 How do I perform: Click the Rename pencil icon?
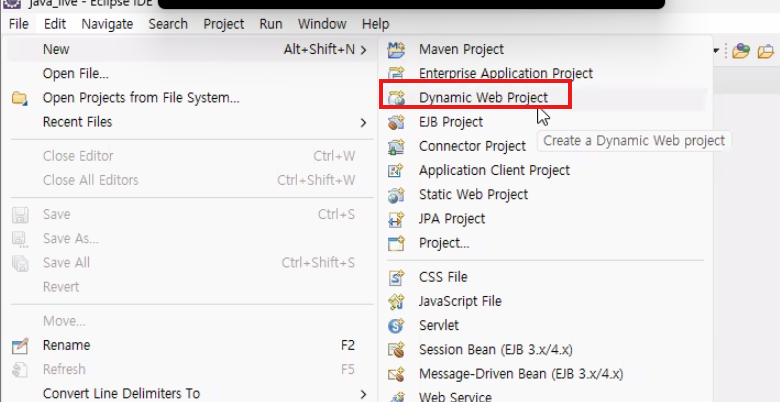(x=20, y=345)
